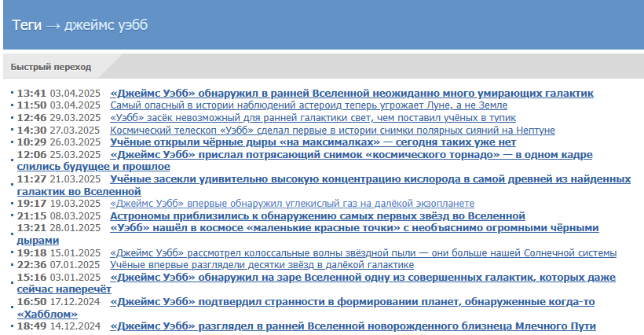
Task: Open article on the newborn Milky Way twin
Action: click(353, 326)
